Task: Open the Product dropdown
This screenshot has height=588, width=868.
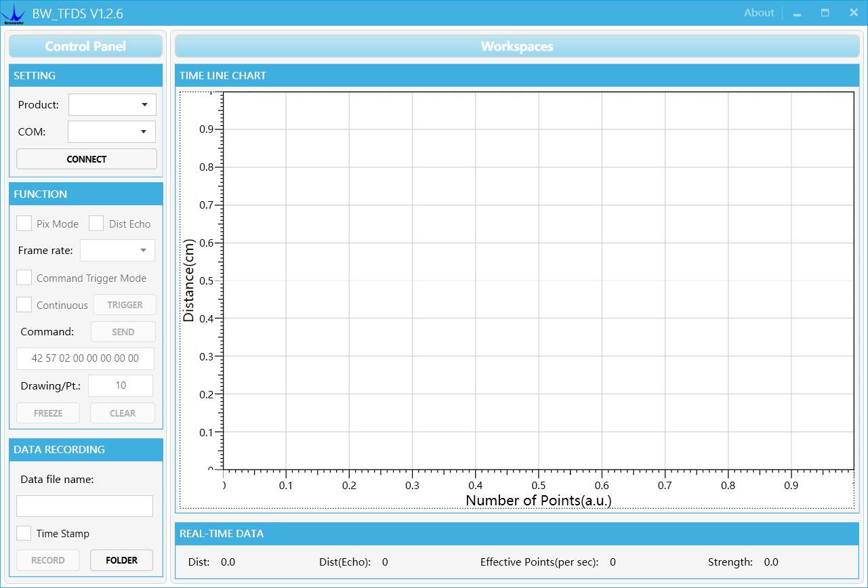Action: [112, 105]
